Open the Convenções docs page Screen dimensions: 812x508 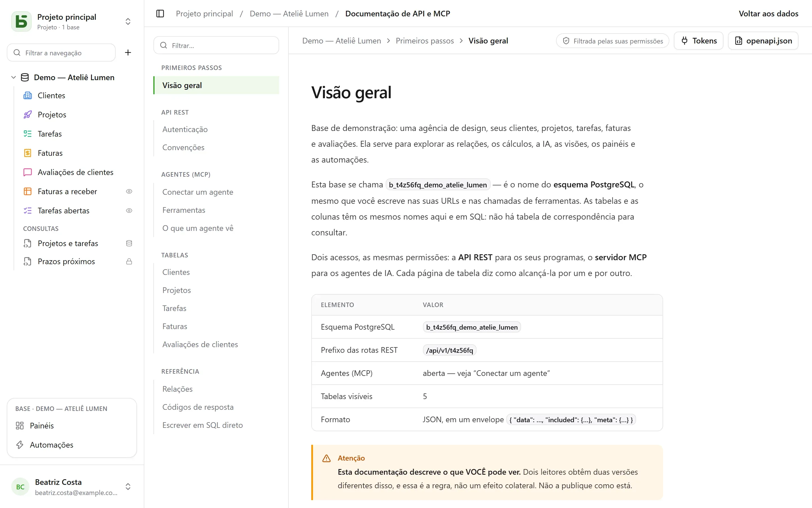click(183, 148)
